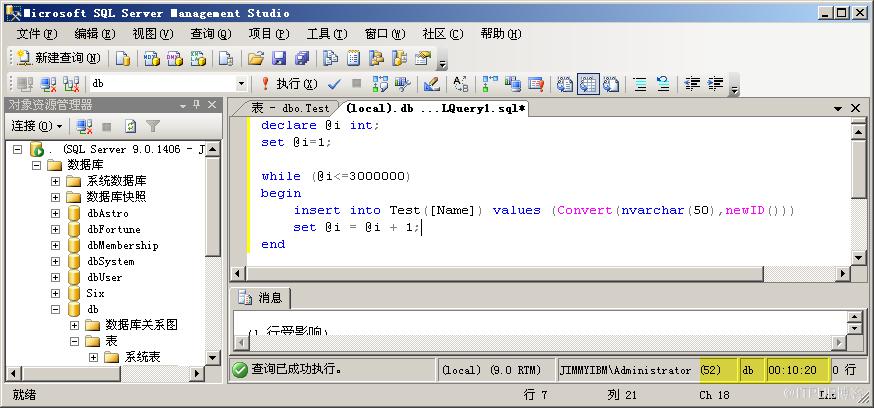Click Refresh icon in Object Explorer toolbar

click(130, 127)
